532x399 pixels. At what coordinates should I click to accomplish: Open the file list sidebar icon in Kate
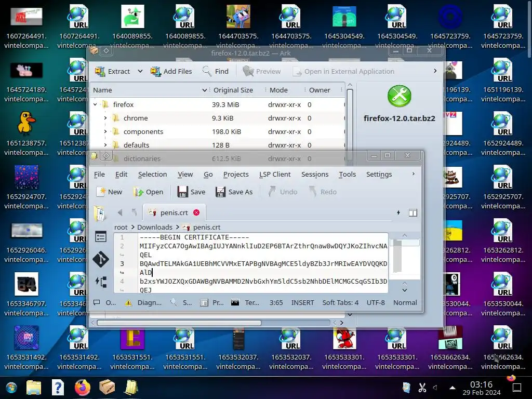[x=101, y=236]
